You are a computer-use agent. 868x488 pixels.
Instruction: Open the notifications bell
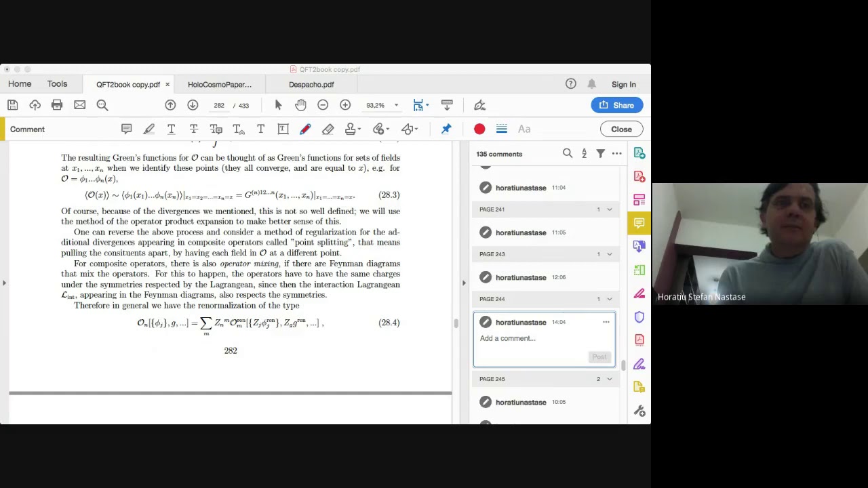[x=591, y=84]
